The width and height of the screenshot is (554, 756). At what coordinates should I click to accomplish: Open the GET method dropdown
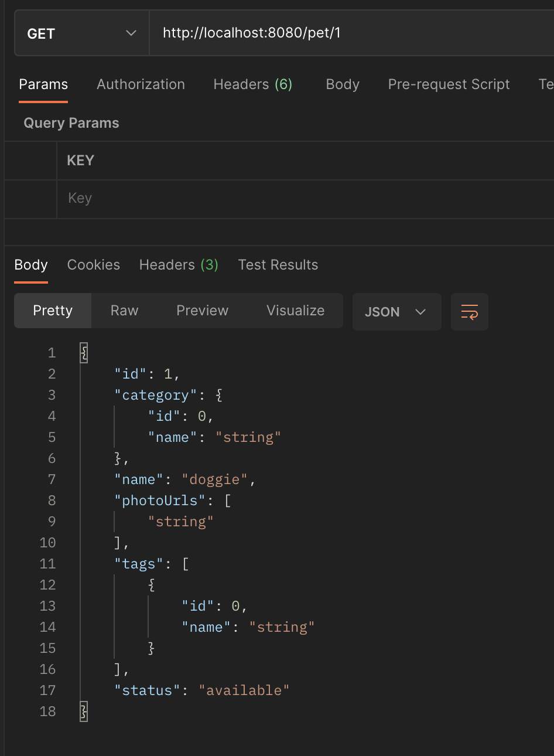[x=81, y=33]
